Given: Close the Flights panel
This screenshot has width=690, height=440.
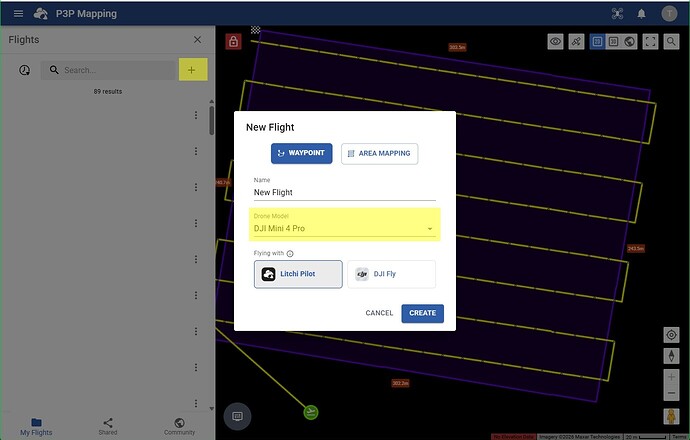Looking at the screenshot, I should click(198, 40).
